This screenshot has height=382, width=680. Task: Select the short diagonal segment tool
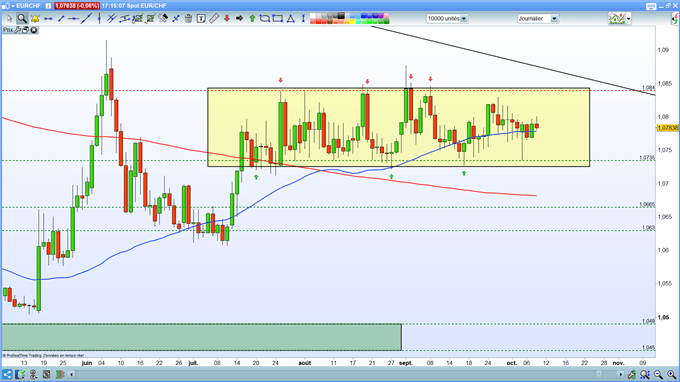tap(61, 19)
